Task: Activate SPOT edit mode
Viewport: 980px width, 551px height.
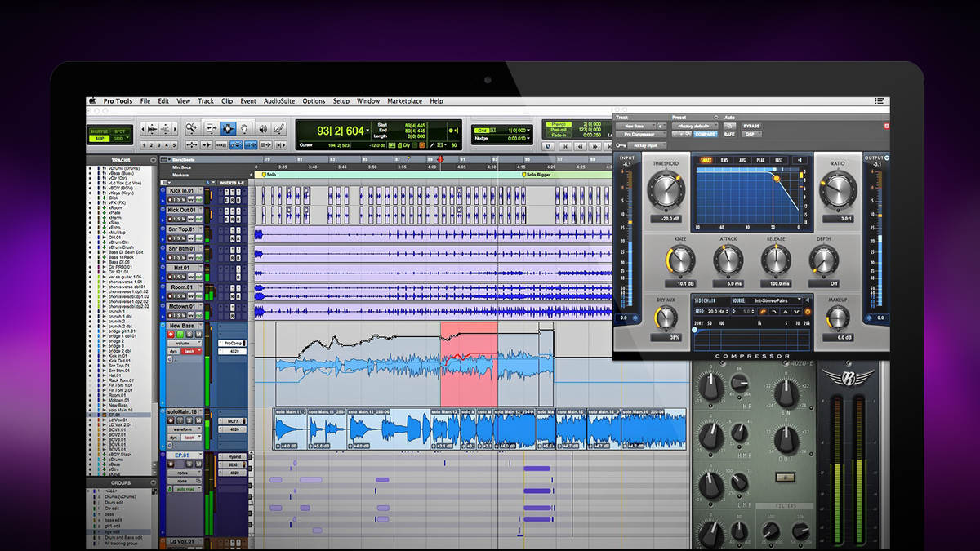Action: click(x=119, y=131)
